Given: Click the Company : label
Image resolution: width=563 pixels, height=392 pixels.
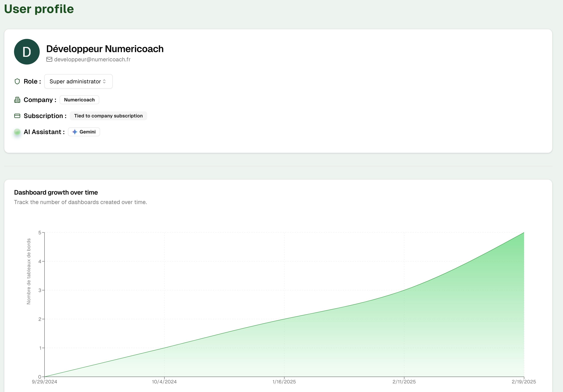Looking at the screenshot, I should [x=40, y=100].
